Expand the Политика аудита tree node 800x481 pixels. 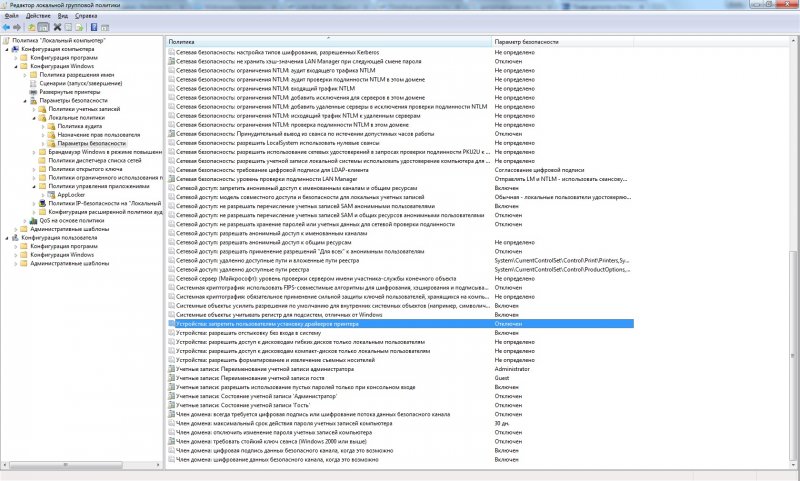43,126
